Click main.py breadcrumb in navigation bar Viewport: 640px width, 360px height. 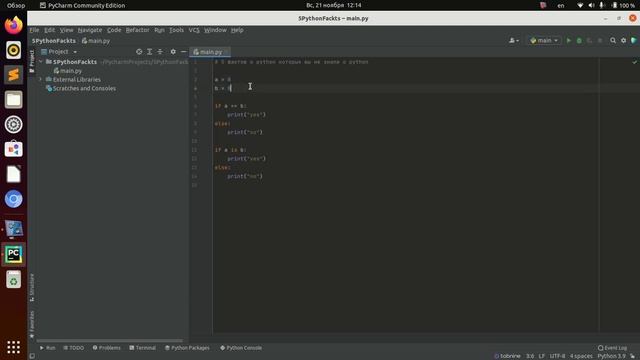coord(96,41)
